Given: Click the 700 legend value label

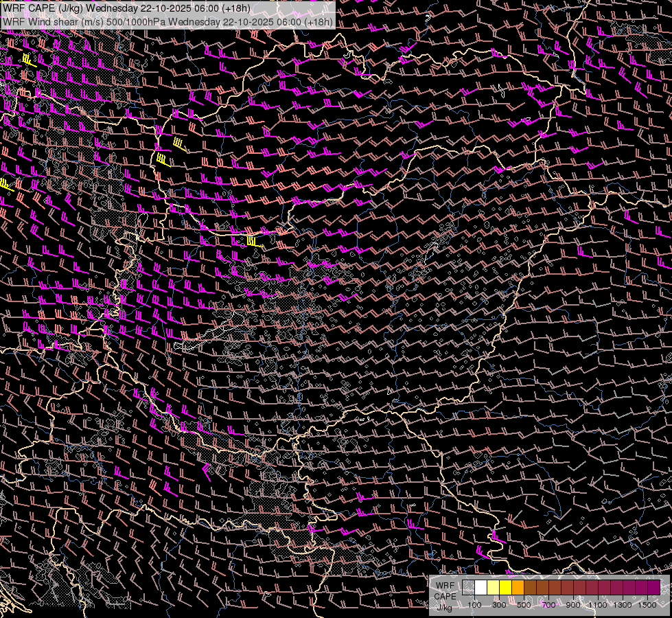Looking at the screenshot, I should [548, 605].
